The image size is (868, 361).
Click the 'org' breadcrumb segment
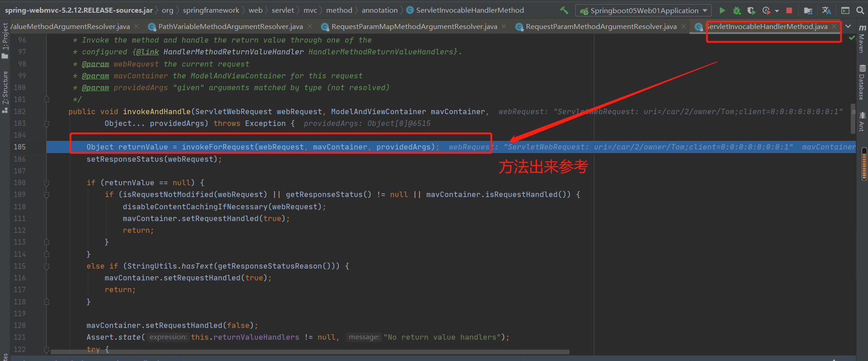tap(168, 10)
